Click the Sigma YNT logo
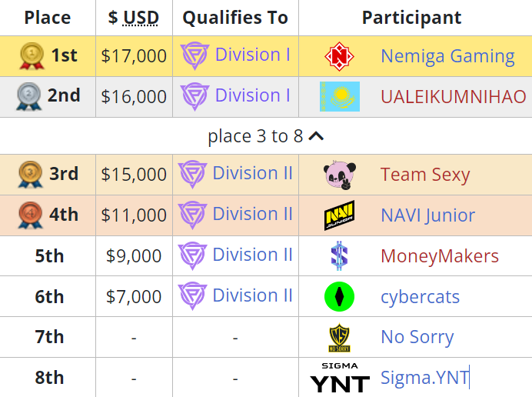This screenshot has height=397, width=532. point(340,378)
